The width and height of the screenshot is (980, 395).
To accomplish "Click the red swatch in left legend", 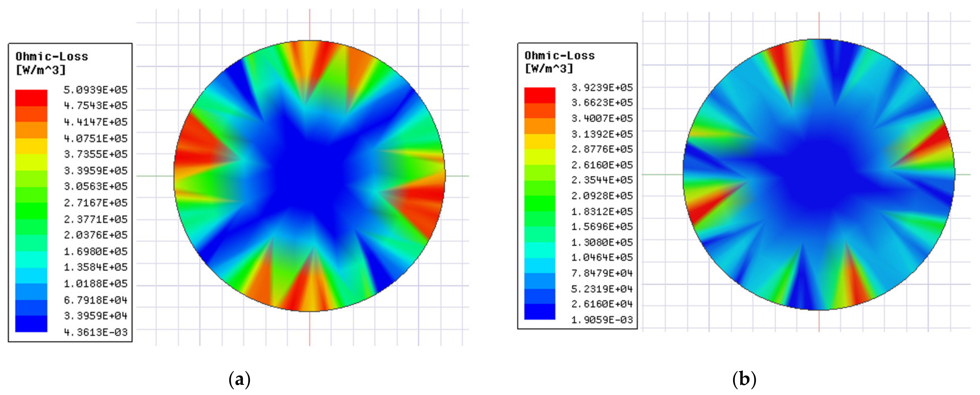I will [31, 98].
